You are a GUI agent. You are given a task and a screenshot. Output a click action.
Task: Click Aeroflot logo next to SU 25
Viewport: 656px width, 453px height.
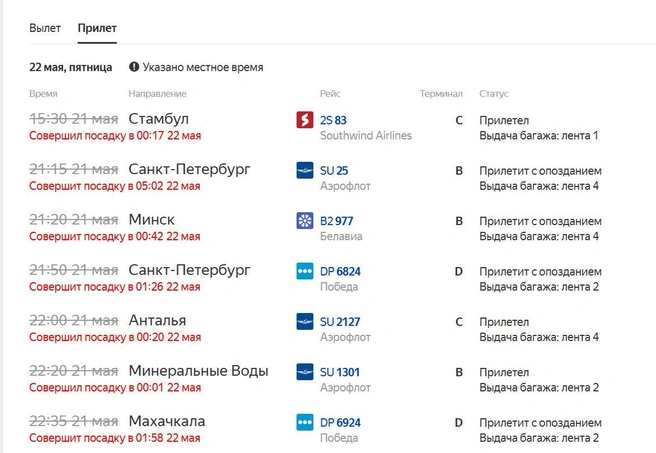tap(305, 170)
